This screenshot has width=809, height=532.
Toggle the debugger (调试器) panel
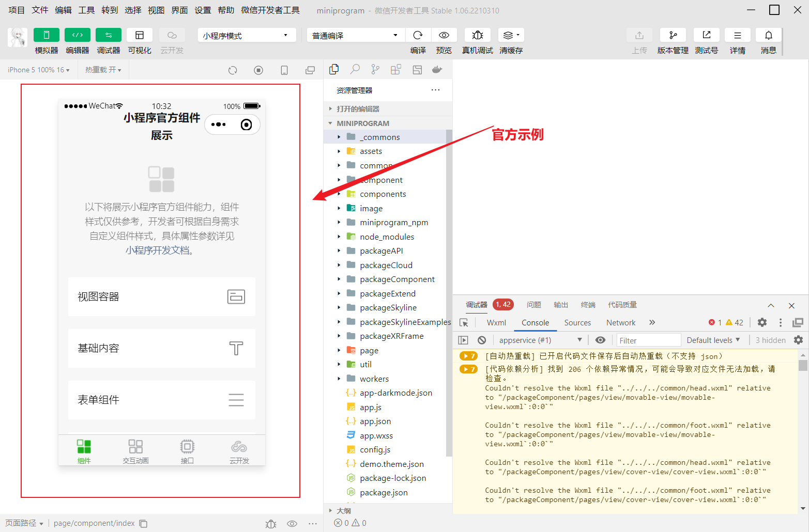109,35
